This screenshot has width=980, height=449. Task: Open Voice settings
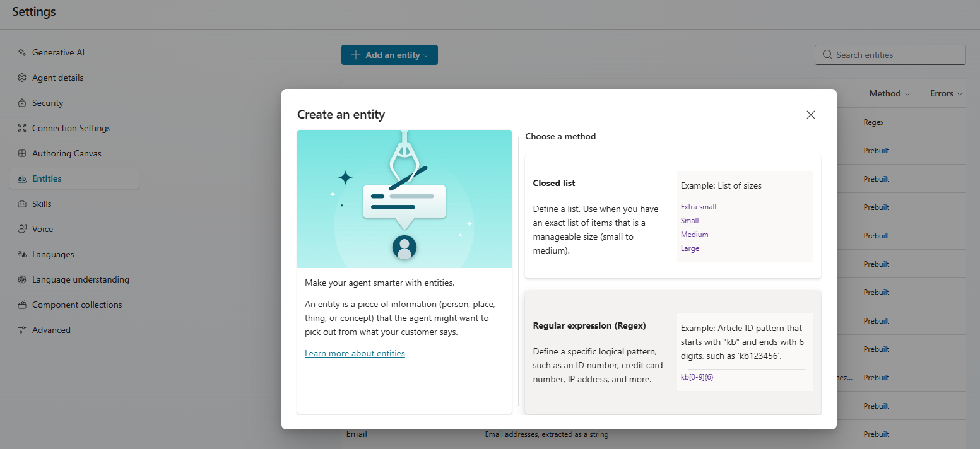tap(42, 229)
